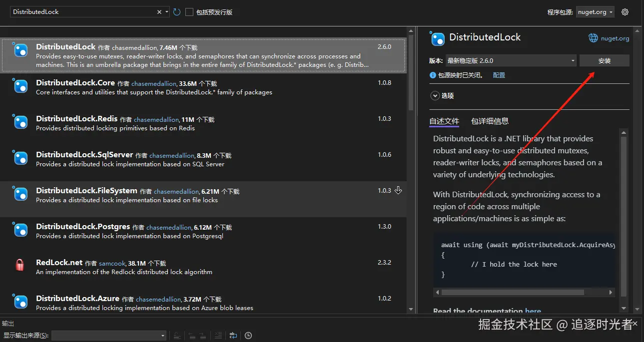Click the clock icon in output toolbar
Screen dimensions: 644x342
[248, 336]
